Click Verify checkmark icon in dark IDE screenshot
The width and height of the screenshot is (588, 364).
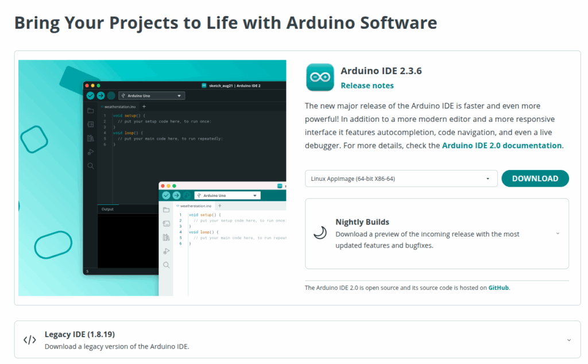(90, 96)
